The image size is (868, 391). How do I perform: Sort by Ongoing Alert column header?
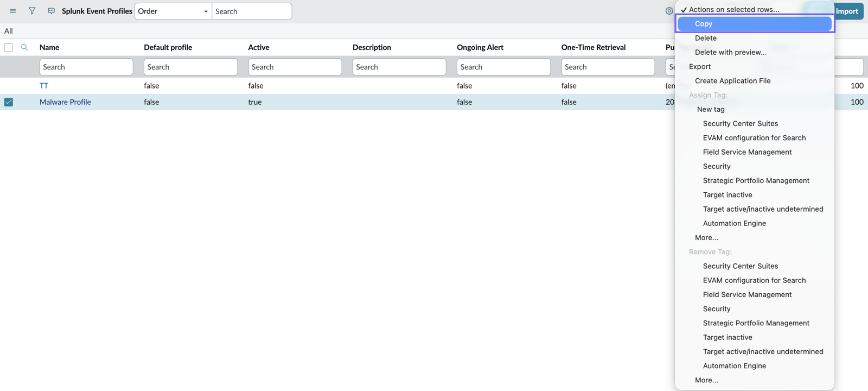[x=480, y=47]
